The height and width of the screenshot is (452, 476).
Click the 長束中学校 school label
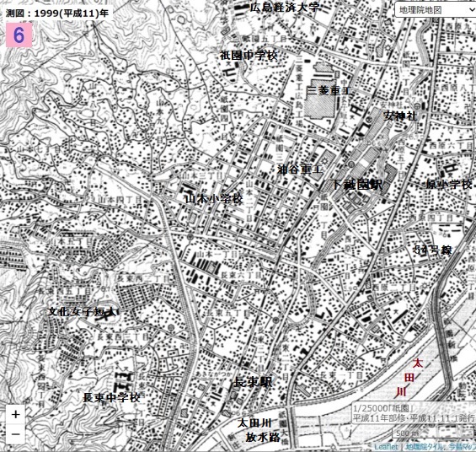[x=112, y=397]
